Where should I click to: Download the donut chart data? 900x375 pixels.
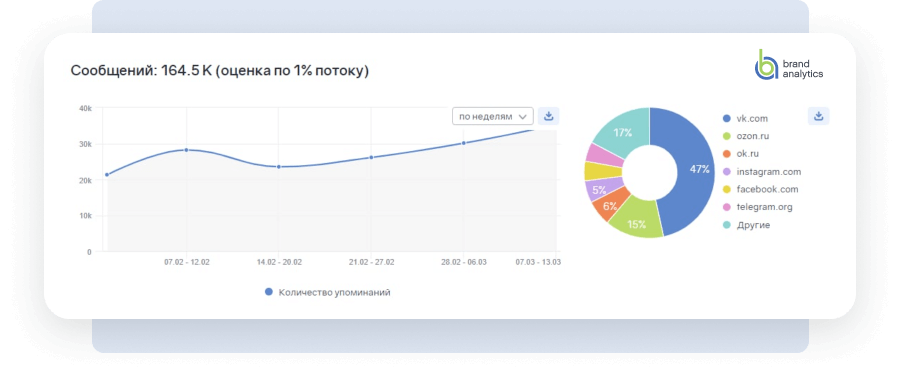click(x=818, y=116)
